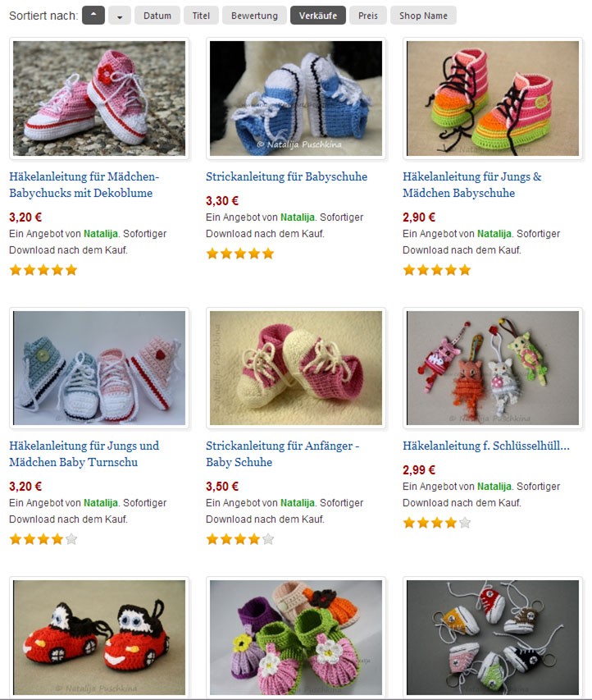Open red car baby shoes image
This screenshot has height=700, width=592.
pos(99,638)
